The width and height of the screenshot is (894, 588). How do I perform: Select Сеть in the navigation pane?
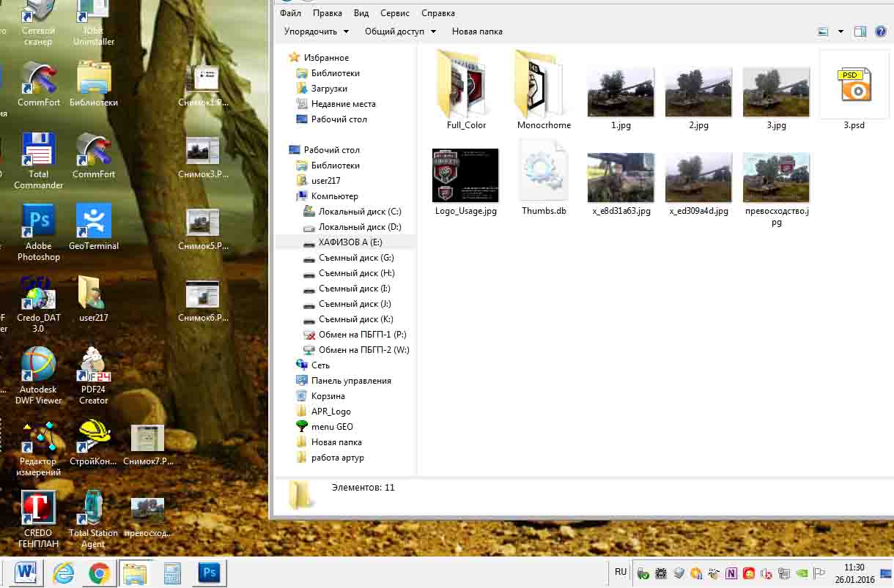[320, 365]
